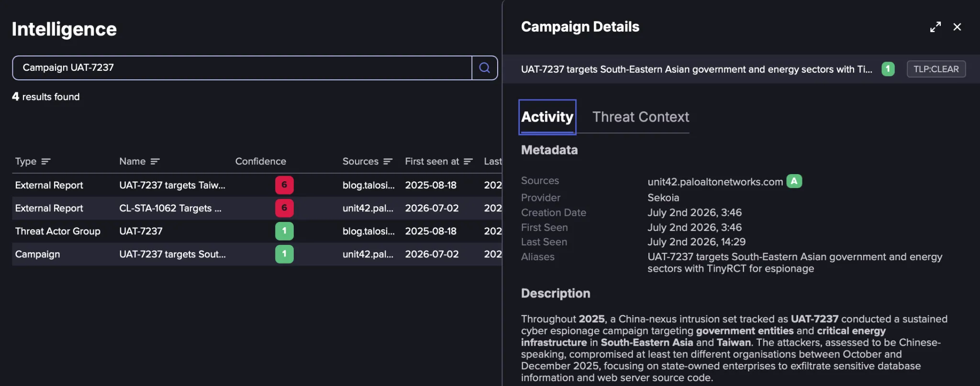Click green confidence badge in campaign header
Viewport: 980px width, 386px height.
click(x=888, y=69)
